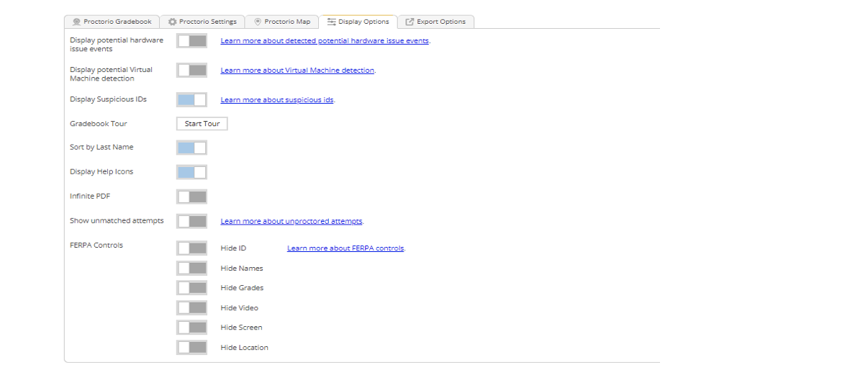Open link about detected potential hardware issue events
Viewport: 868px width, 383px height.
pos(325,41)
